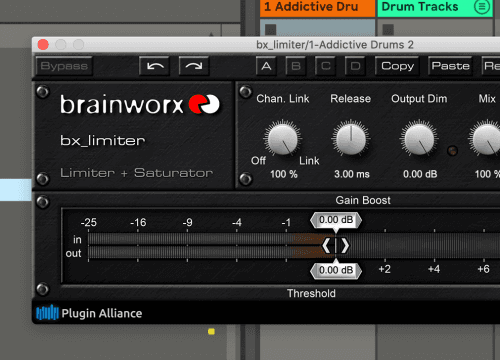Click the brainworx logo

(x=140, y=104)
